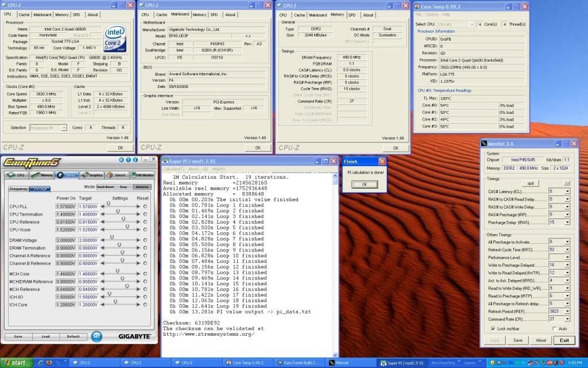The height and width of the screenshot is (368, 588).
Task: Switch to SPD tab in the CPU-Z Mainboard window
Action: click(x=214, y=14)
